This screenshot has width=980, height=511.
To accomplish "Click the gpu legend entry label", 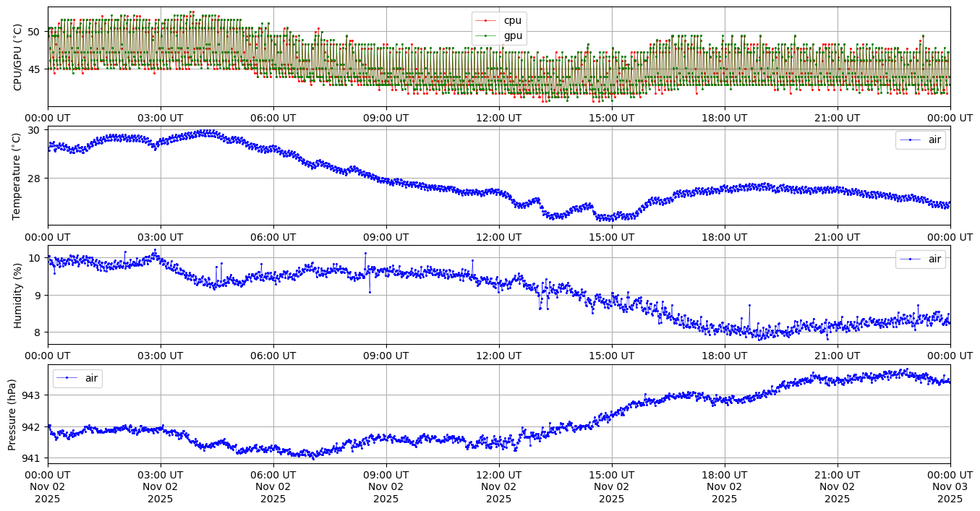I will point(513,35).
